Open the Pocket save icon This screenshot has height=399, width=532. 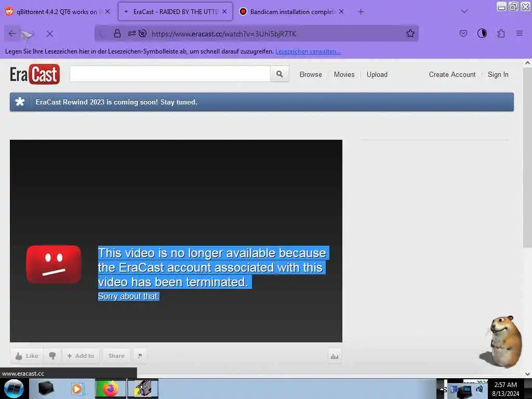(463, 33)
